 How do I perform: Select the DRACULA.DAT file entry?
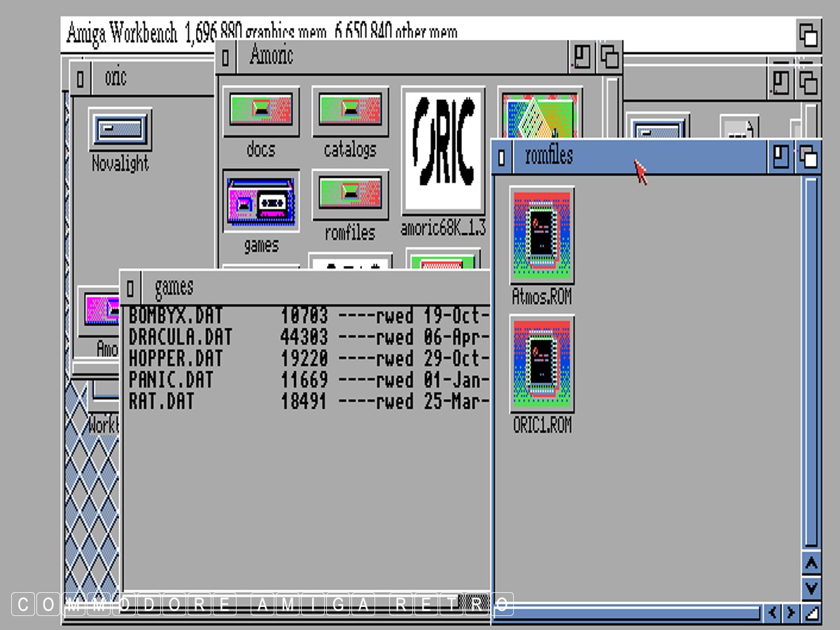(x=181, y=337)
